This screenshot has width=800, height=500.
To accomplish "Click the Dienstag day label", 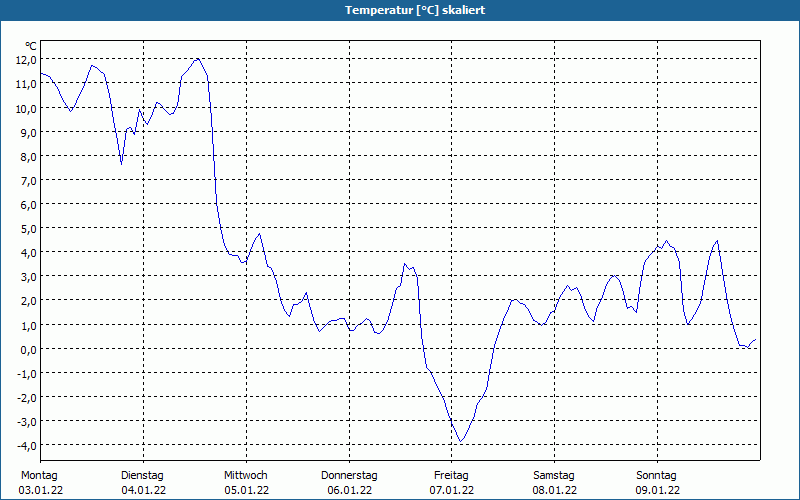I will pyautogui.click(x=142, y=476).
